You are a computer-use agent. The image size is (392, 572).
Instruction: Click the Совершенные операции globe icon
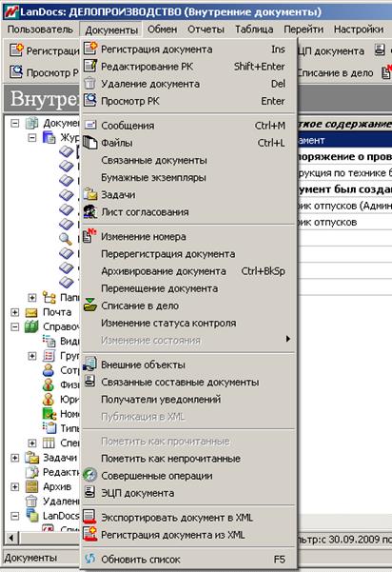pos(90,475)
